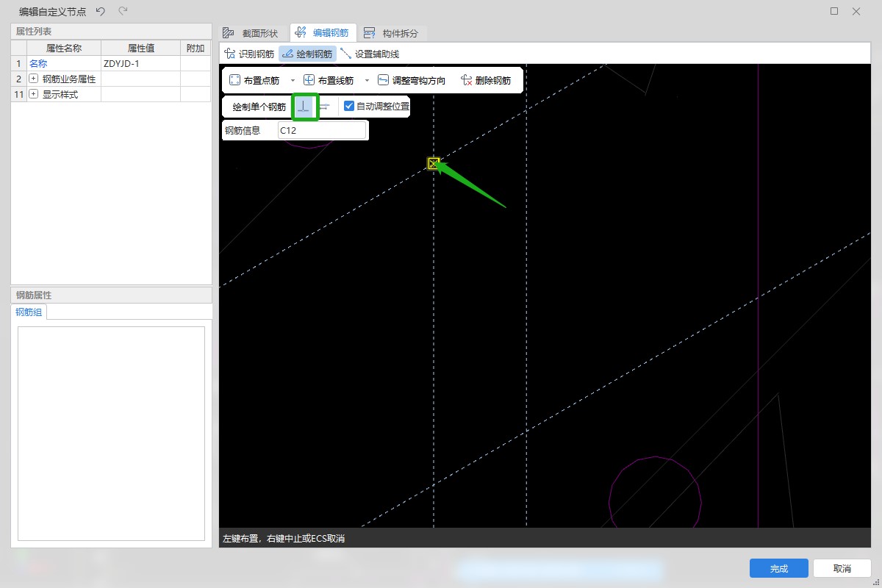882x588 pixels.
Task: Click the 取消 button
Action: coord(842,568)
